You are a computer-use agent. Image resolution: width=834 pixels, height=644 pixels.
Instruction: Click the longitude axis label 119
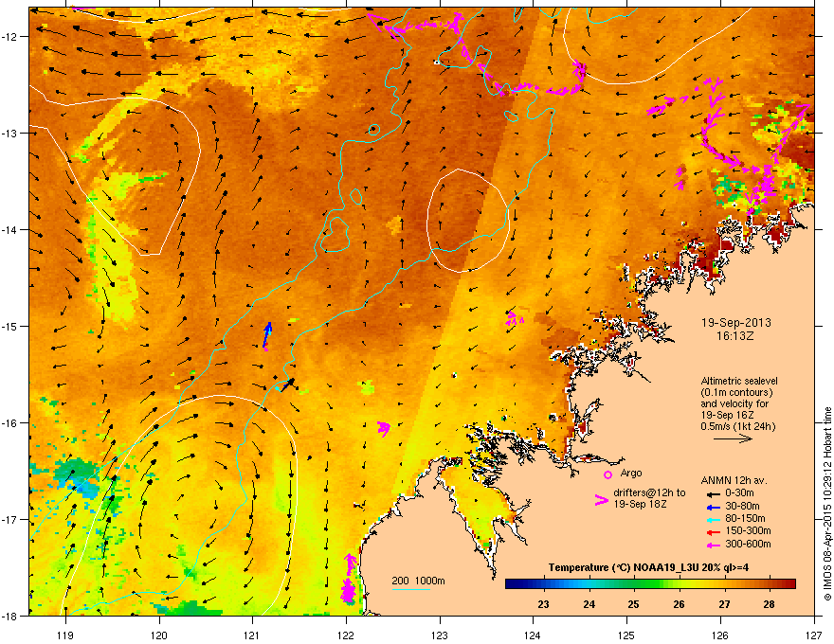tap(65, 635)
